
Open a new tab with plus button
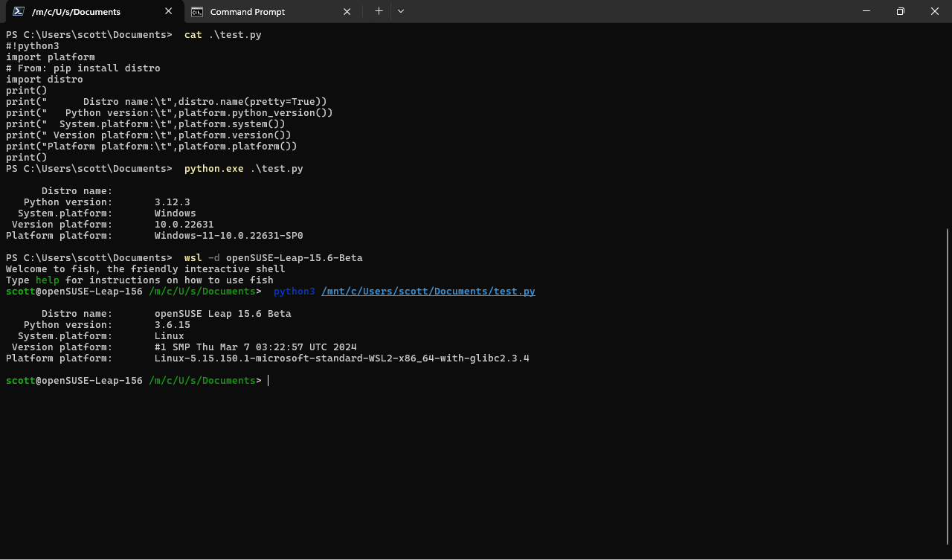[379, 11]
